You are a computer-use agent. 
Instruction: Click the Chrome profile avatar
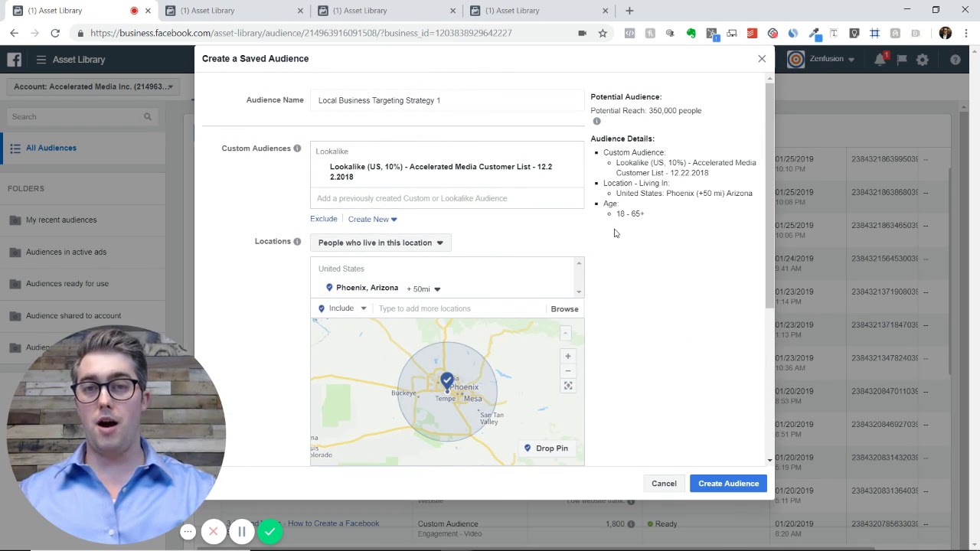[x=946, y=34]
